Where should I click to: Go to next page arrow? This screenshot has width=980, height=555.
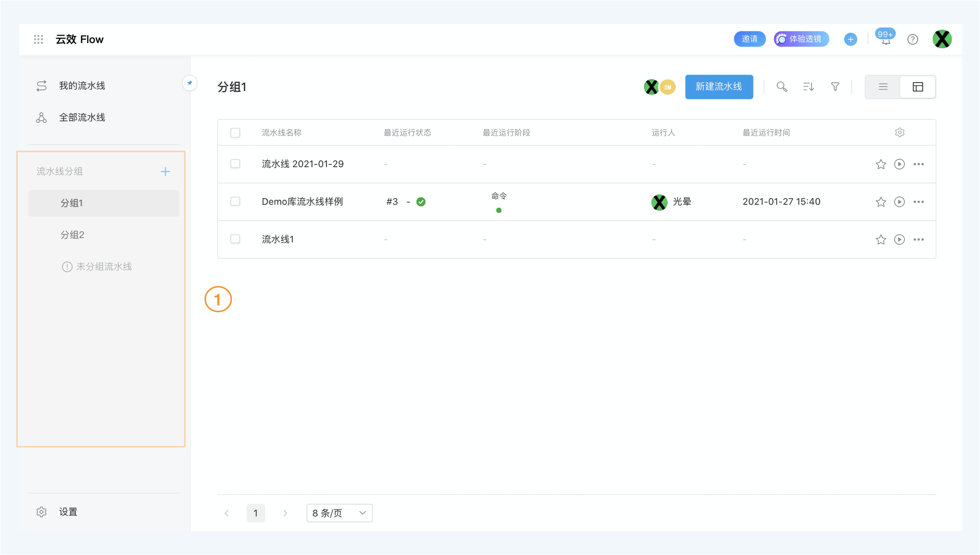click(285, 513)
